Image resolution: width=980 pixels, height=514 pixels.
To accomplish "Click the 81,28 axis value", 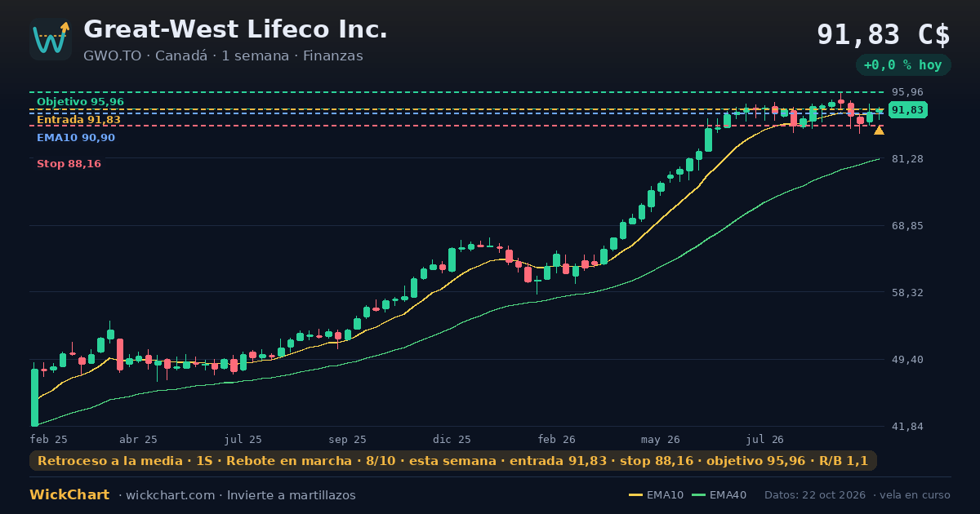I will pyautogui.click(x=907, y=158).
